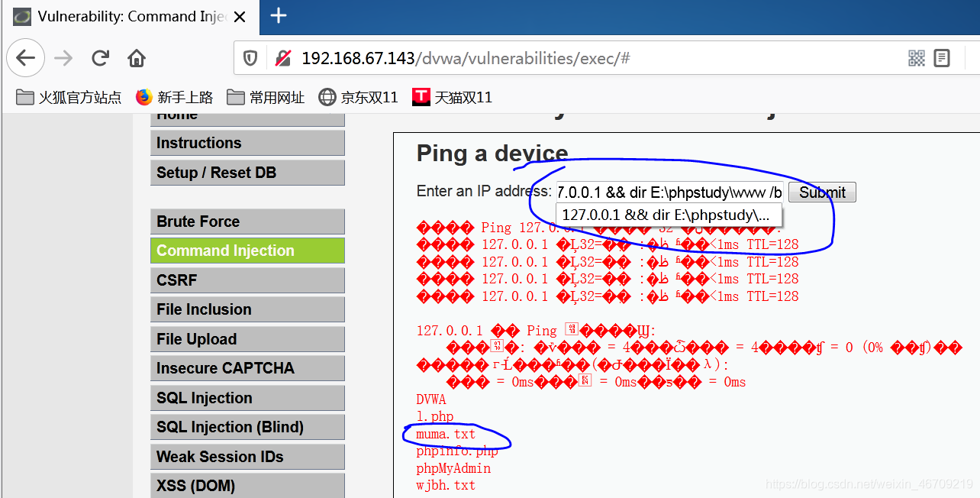This screenshot has height=498, width=980.
Task: Open 常用网址 bookmark folder
Action: 266,97
